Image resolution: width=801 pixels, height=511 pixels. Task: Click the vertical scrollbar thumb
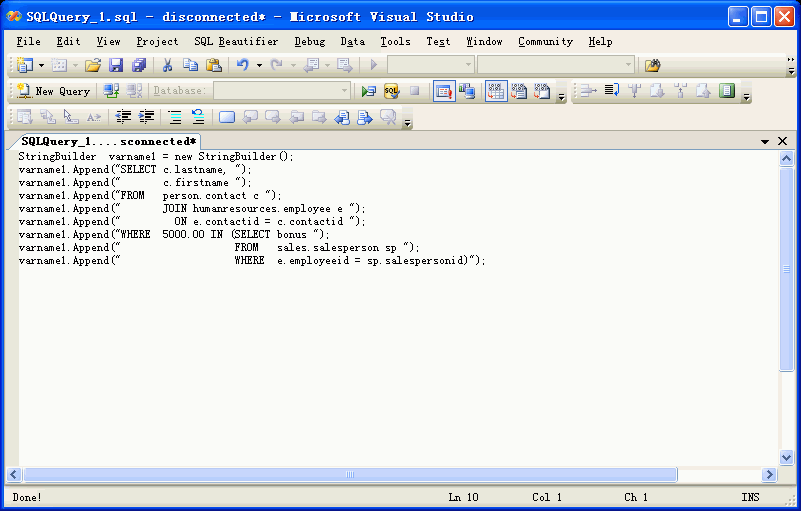click(x=786, y=269)
